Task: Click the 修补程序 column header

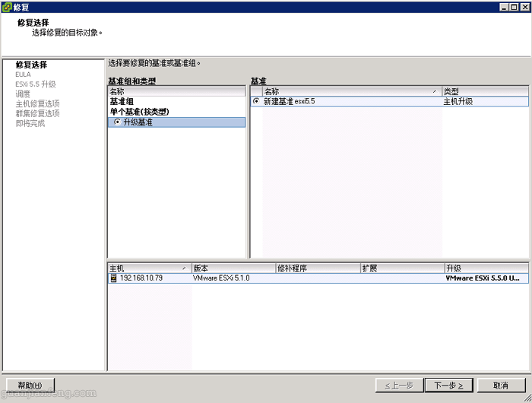Action: pos(318,268)
